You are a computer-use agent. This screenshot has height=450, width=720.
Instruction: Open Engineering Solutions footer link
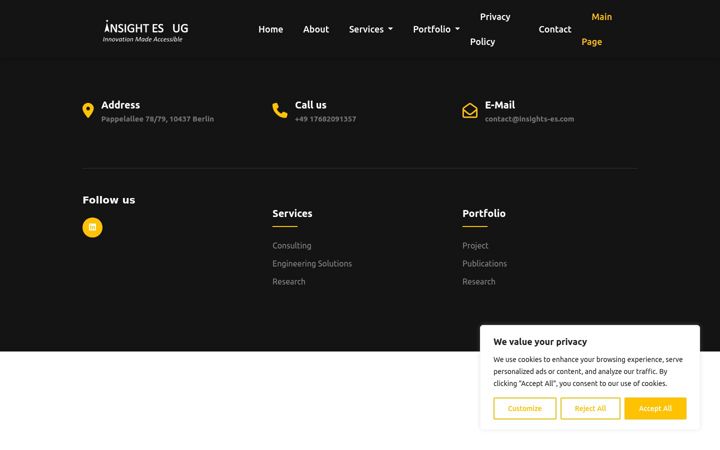(312, 264)
